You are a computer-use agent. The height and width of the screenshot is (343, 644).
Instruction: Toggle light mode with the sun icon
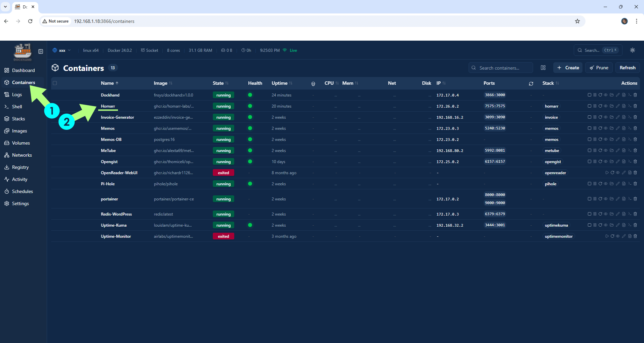(x=632, y=50)
